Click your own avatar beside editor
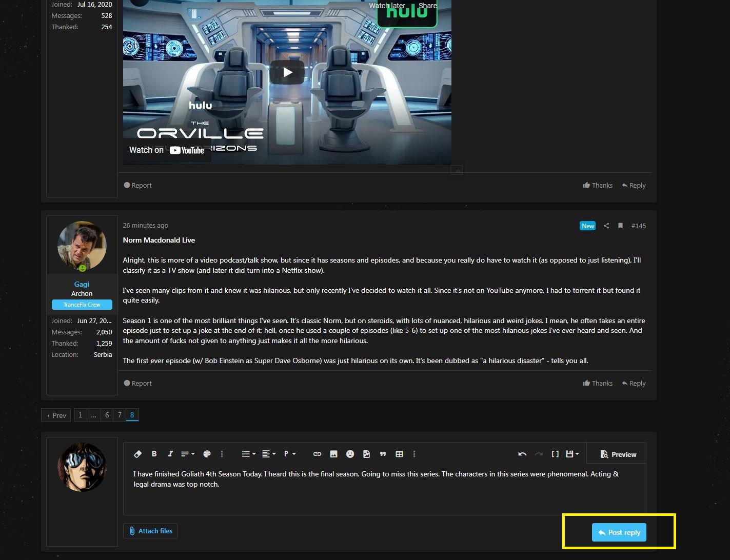The height and width of the screenshot is (560, 730). point(82,467)
